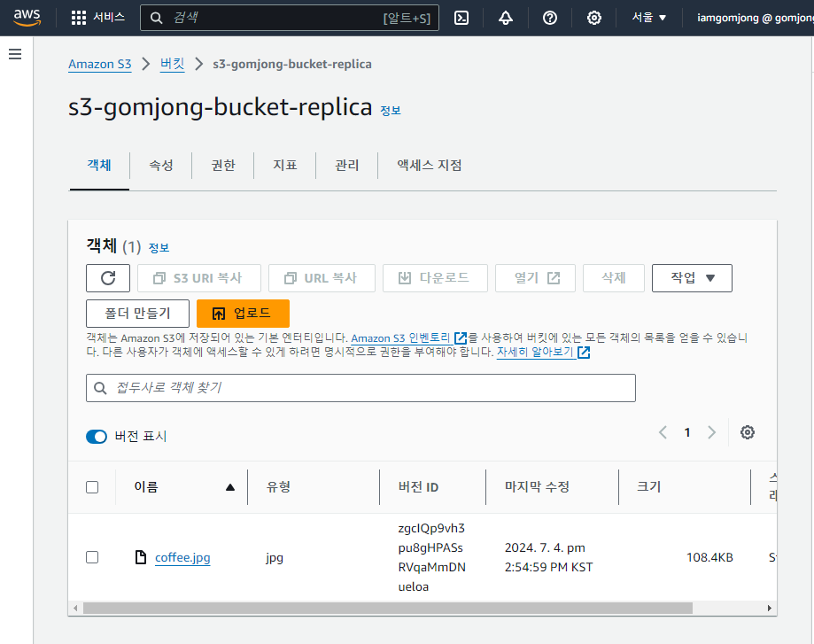Switch to the 액세스 지점 tab
This screenshot has width=814, height=644.
point(430,165)
